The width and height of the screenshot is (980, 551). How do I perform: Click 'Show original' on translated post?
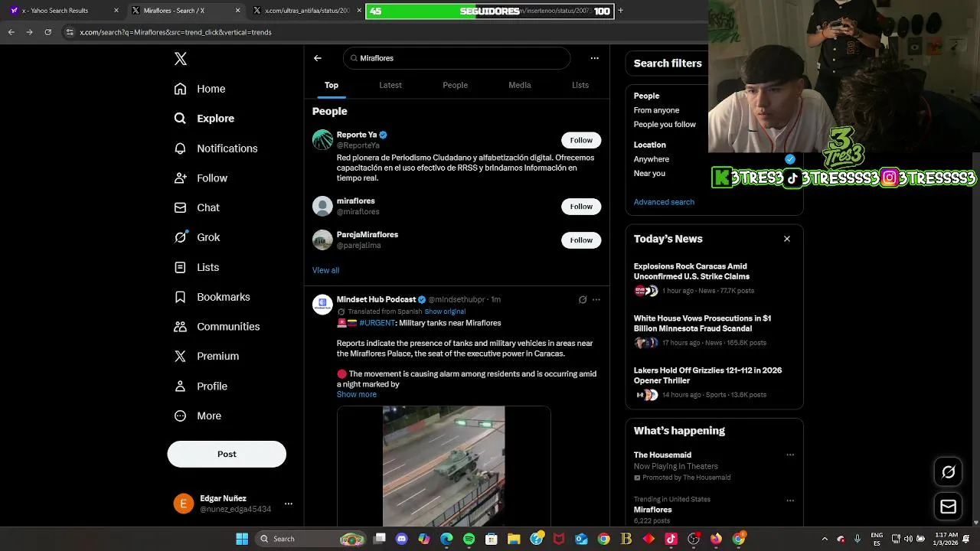coord(445,311)
